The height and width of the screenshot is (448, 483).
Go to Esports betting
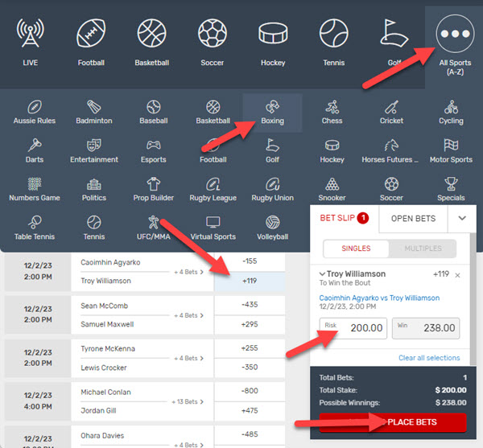tap(154, 150)
